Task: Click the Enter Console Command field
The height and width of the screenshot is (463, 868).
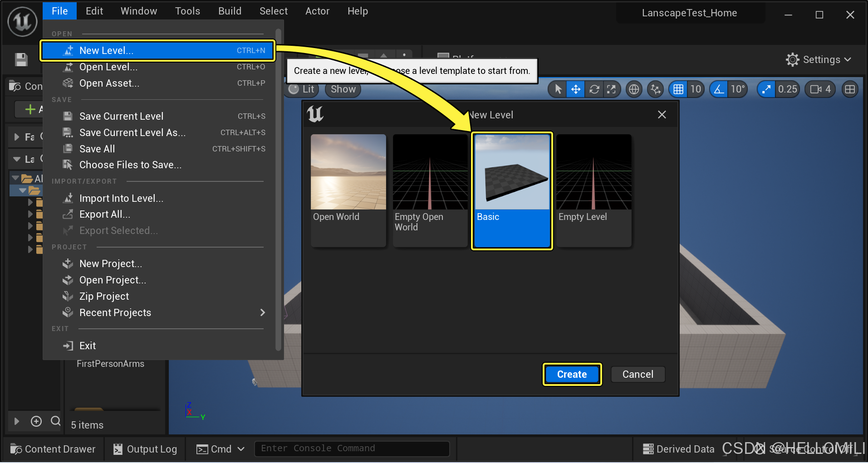Action: tap(352, 448)
